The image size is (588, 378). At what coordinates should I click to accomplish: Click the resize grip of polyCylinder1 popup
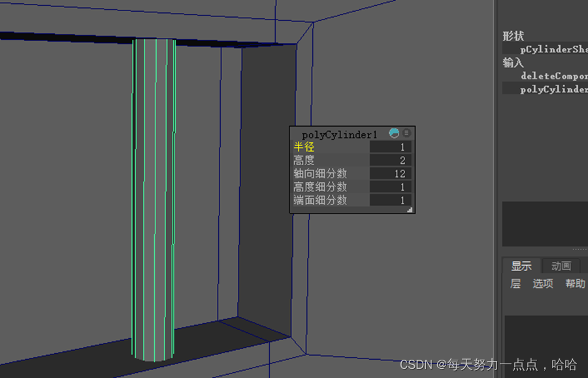410,210
